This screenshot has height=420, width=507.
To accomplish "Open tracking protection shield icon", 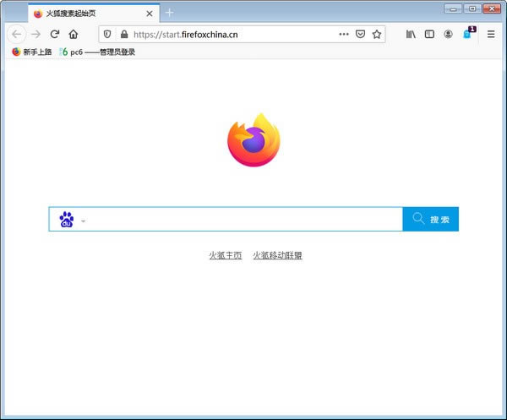I will [107, 35].
